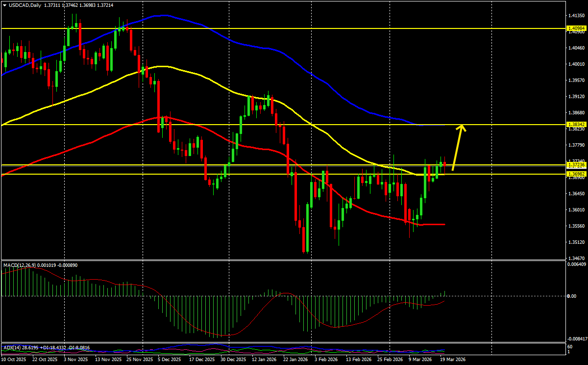Click the 1.37790 price scale value
Image resolution: width=588 pixels, height=365 pixels.
point(576,145)
